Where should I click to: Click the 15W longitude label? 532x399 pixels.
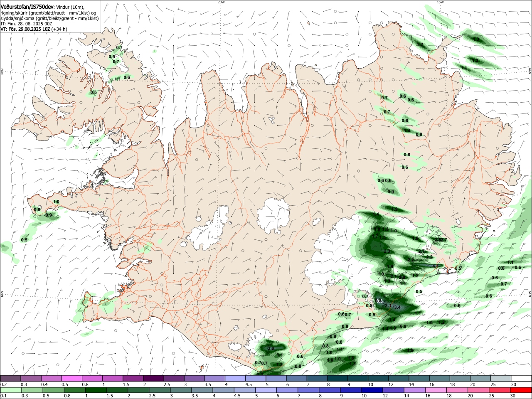[440, 2]
